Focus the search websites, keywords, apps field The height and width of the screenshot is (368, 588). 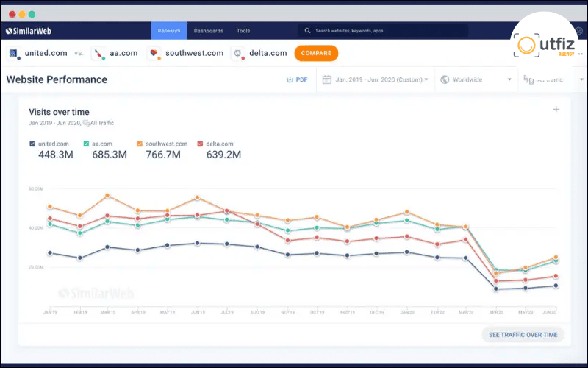click(x=383, y=31)
